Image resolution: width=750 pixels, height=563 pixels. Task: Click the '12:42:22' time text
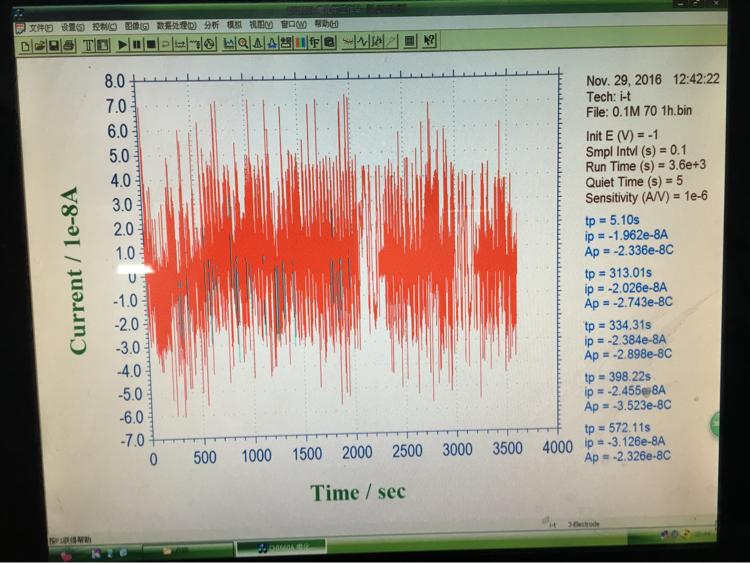[696, 79]
